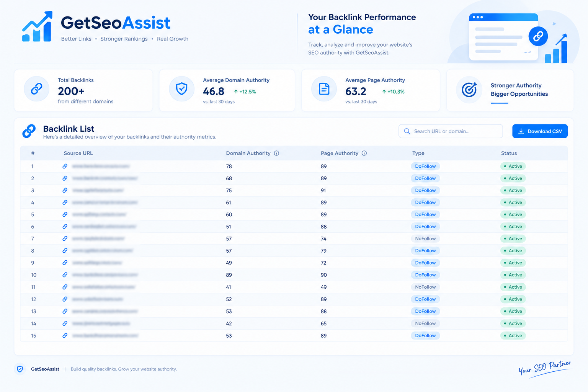The image size is (588, 392).
Task: Show the Page Authority info tooltip icon
Action: tap(364, 153)
